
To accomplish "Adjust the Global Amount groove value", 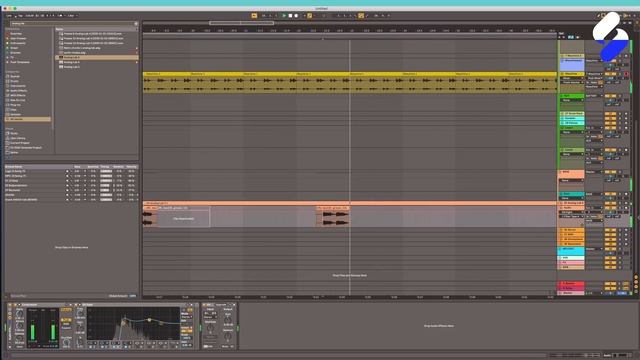I will click(x=133, y=296).
